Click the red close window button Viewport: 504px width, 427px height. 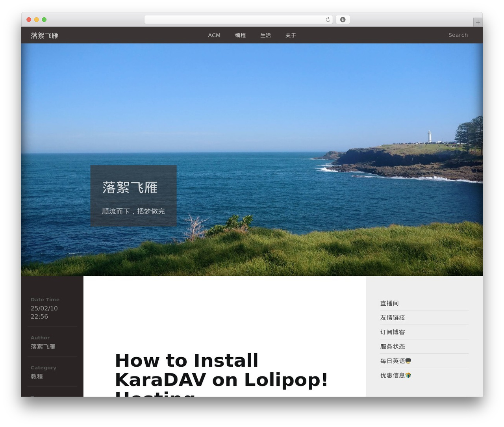(29, 20)
